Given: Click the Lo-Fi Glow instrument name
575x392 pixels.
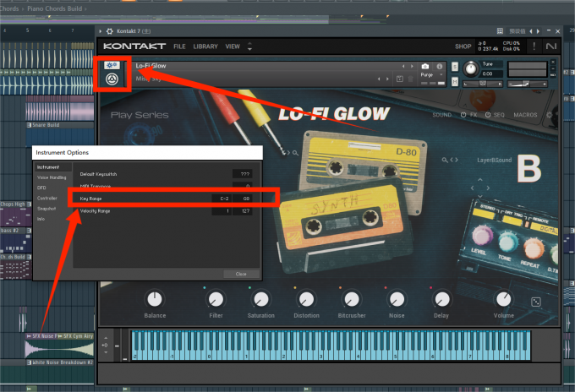Looking at the screenshot, I should (x=151, y=66).
